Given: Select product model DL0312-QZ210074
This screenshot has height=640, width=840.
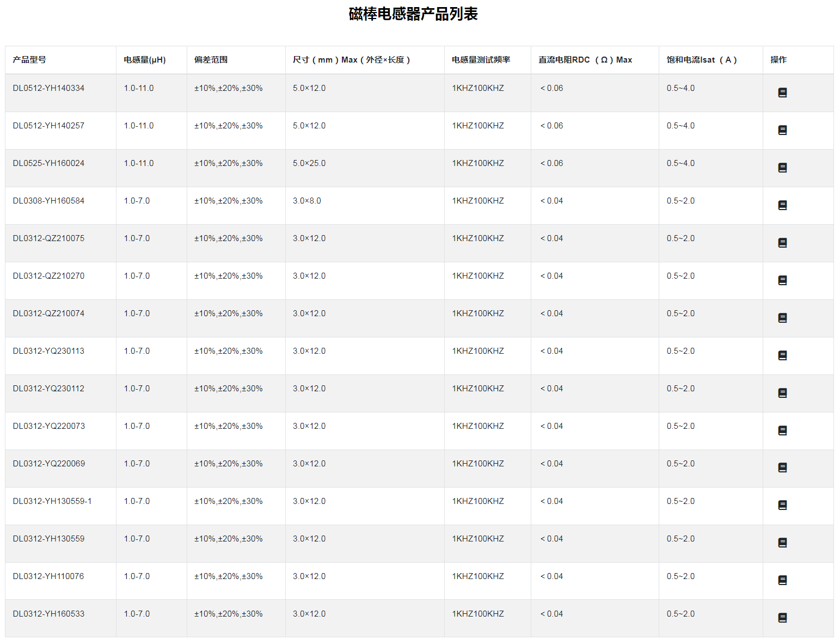Looking at the screenshot, I should pyautogui.click(x=48, y=313).
